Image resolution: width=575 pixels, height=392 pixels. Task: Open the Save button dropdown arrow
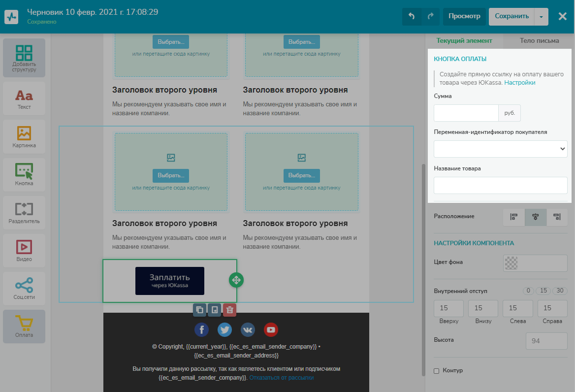[x=541, y=17]
